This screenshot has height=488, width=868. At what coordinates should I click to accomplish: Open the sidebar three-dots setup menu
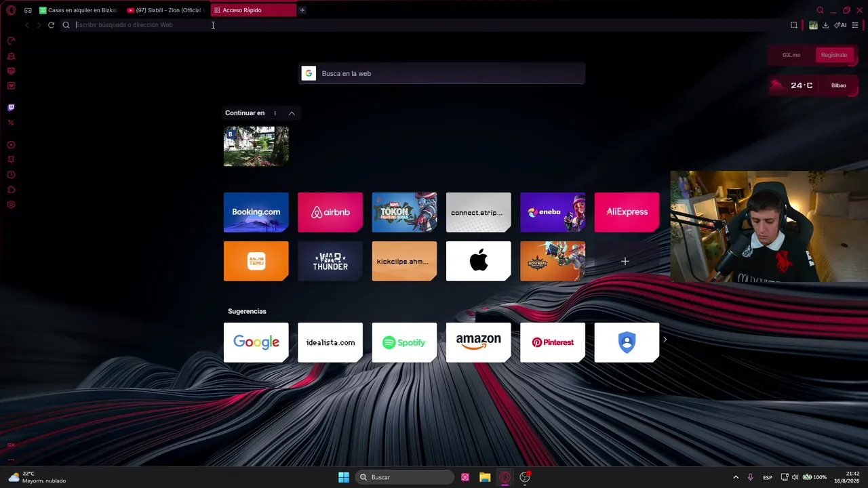11,460
